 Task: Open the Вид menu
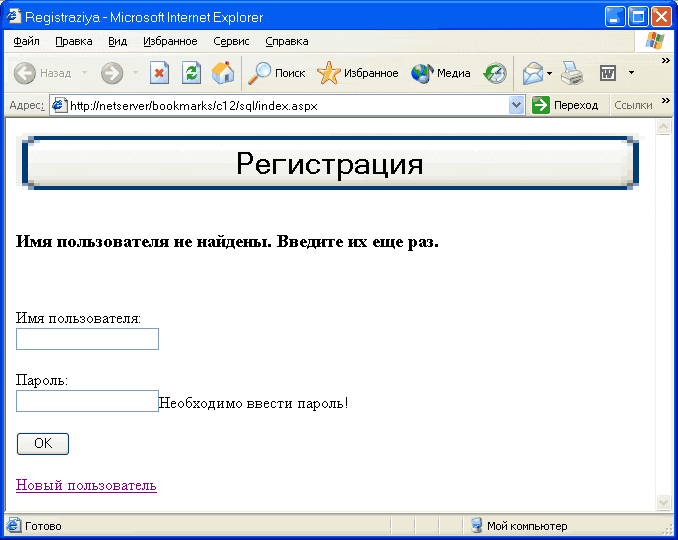(117, 41)
